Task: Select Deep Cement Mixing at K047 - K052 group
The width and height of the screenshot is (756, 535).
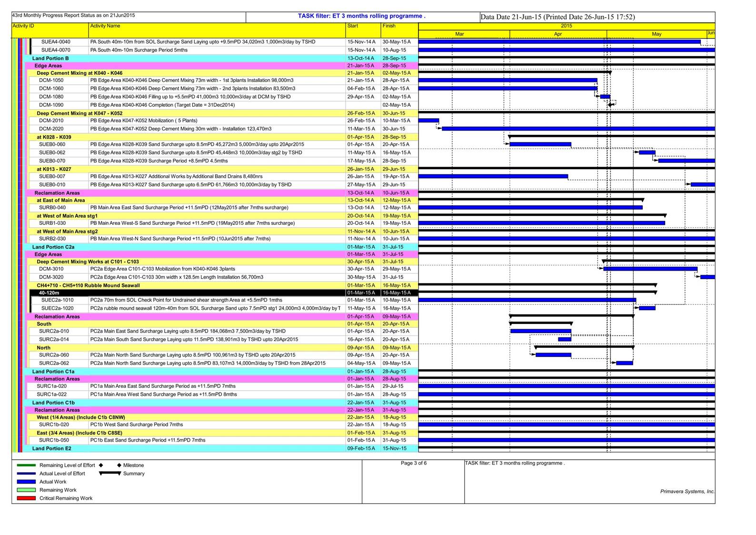Action: pos(223,113)
